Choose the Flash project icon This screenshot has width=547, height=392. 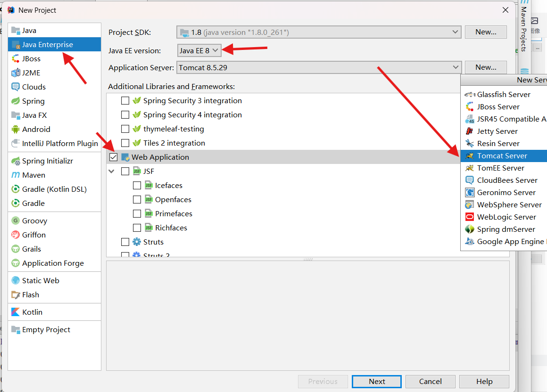pyautogui.click(x=16, y=295)
